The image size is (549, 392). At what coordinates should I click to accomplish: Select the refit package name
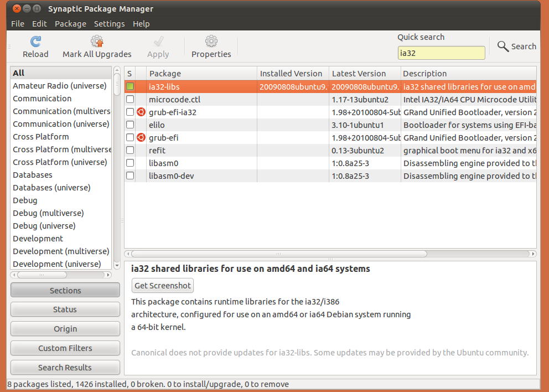(157, 151)
